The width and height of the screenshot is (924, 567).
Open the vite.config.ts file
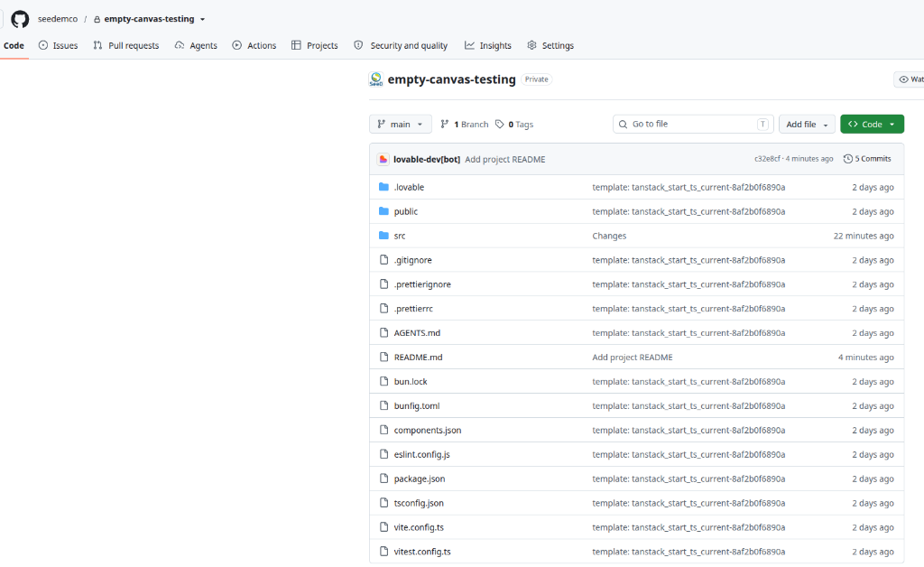click(x=419, y=527)
